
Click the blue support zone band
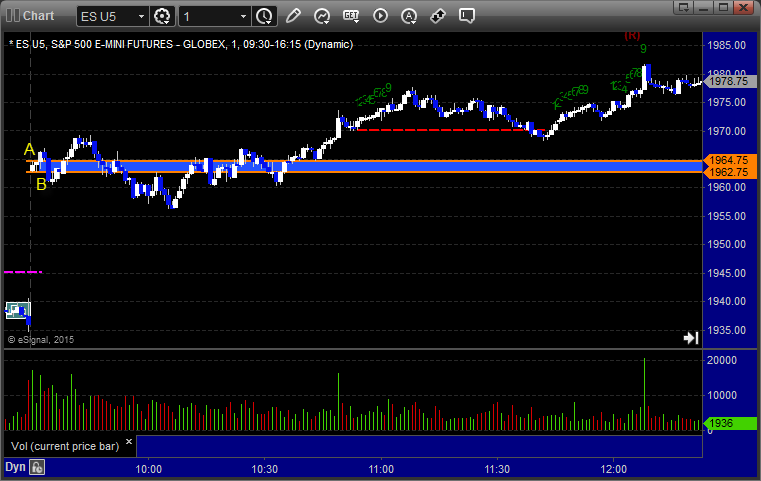coord(400,166)
